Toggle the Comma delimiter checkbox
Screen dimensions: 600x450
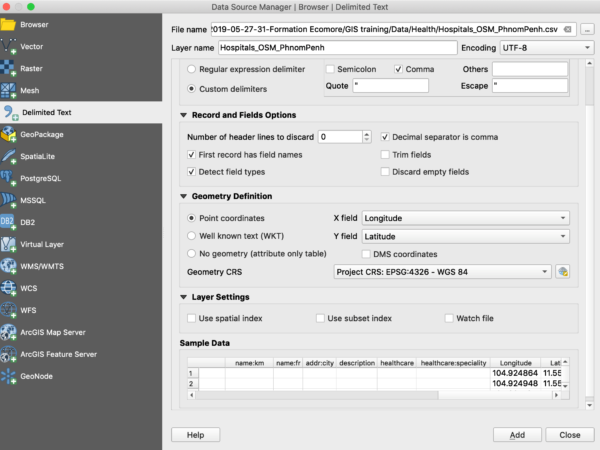[398, 69]
